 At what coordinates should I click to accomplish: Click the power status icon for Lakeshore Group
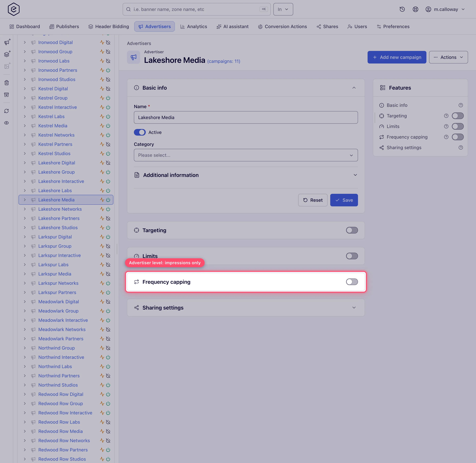point(108,172)
